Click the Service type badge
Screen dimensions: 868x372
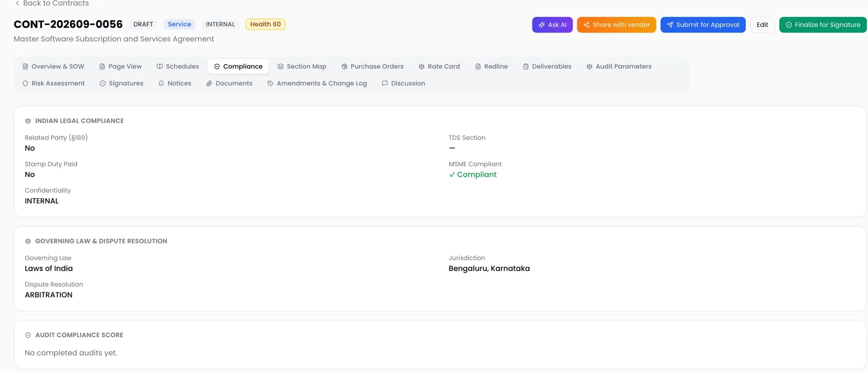(179, 24)
